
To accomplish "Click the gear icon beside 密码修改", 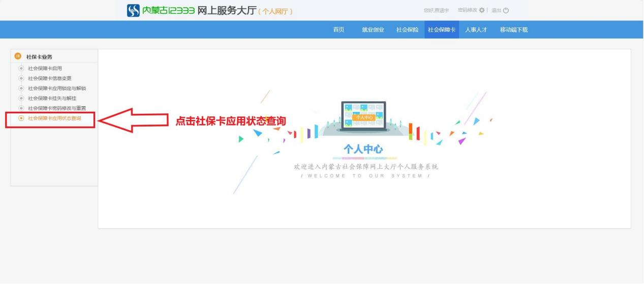I will [482, 10].
